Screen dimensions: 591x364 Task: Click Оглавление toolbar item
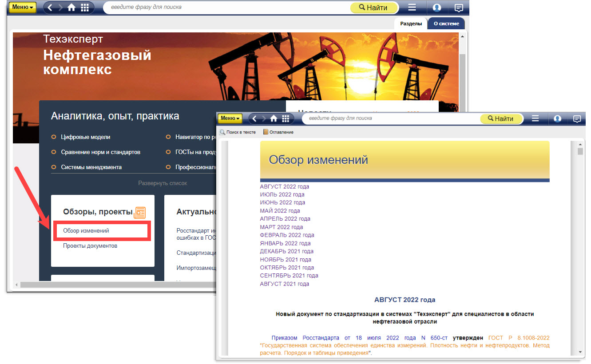[278, 132]
